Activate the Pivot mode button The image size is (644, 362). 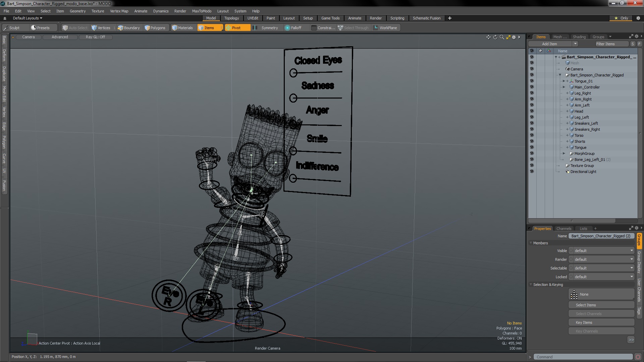coord(237,28)
